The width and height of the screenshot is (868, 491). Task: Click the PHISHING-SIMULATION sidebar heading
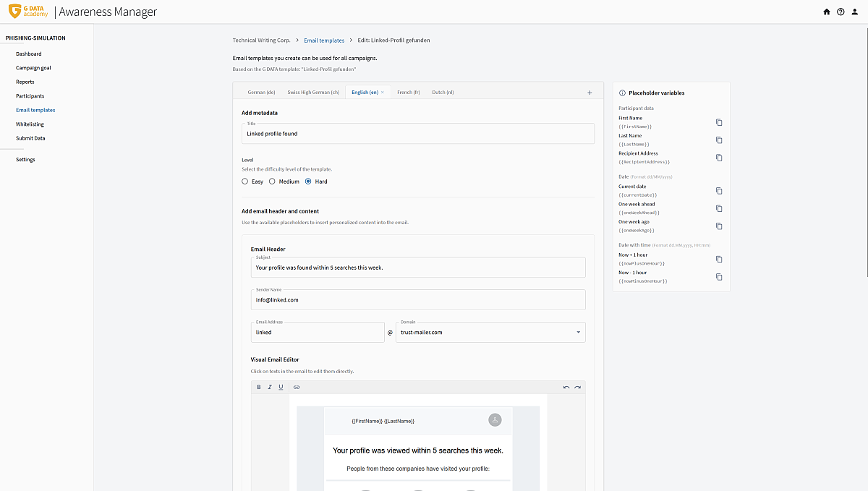point(35,38)
